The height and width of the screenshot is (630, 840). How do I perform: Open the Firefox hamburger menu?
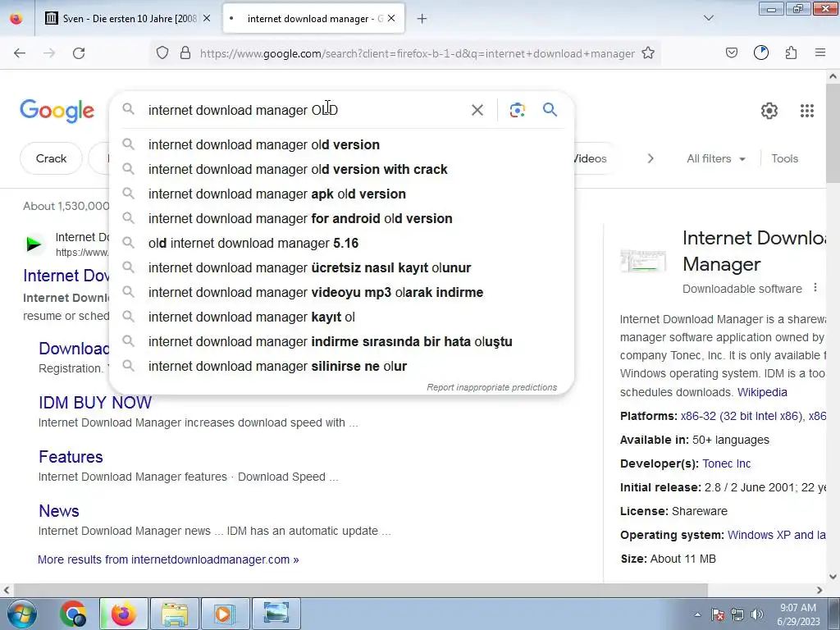point(820,52)
